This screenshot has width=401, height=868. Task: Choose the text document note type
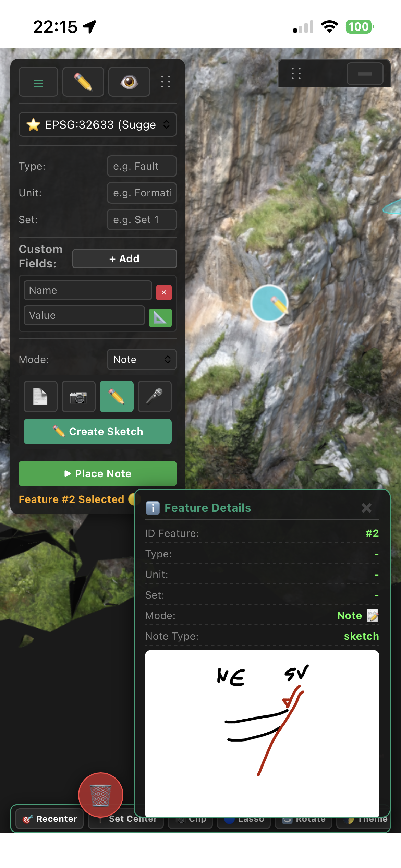(x=40, y=396)
